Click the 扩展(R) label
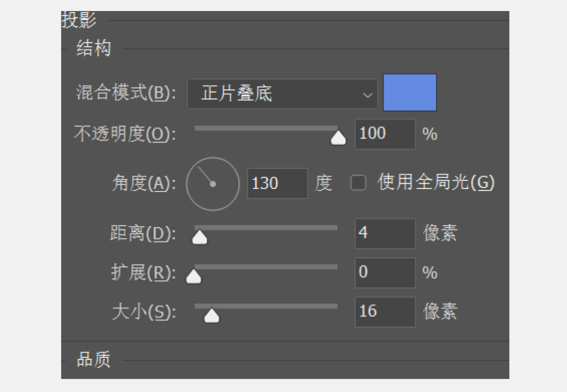The height and width of the screenshot is (392, 567). point(143,273)
